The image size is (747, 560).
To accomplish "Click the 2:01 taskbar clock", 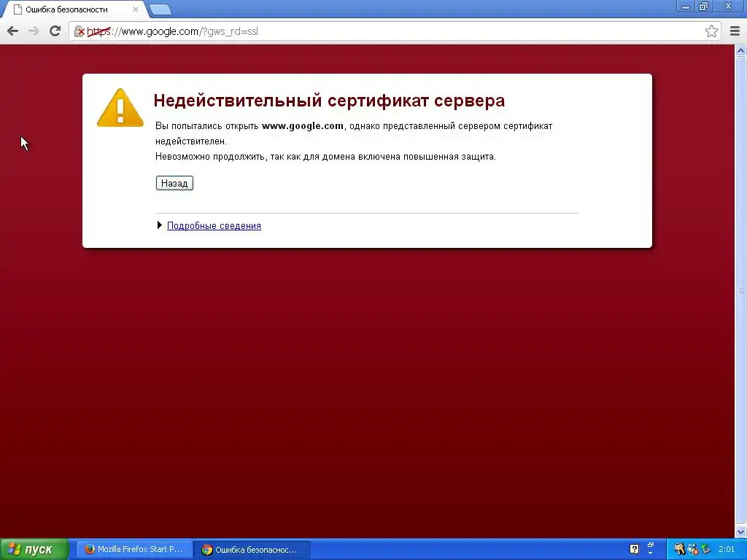I will 727,549.
